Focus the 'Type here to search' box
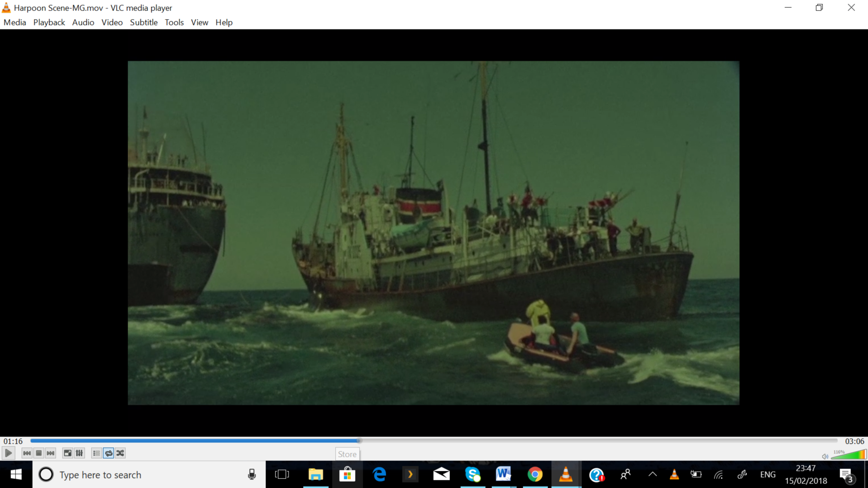 click(149, 474)
